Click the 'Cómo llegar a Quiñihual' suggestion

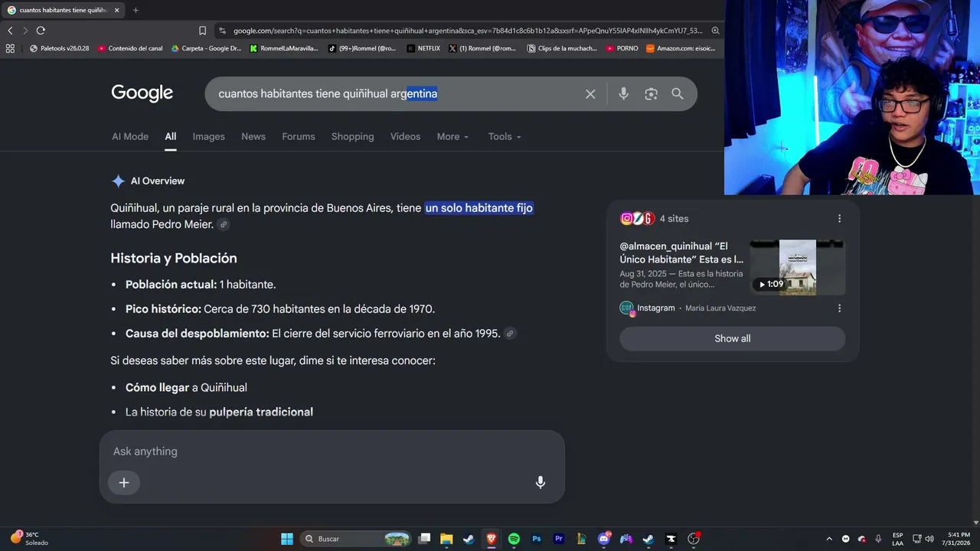coord(186,388)
